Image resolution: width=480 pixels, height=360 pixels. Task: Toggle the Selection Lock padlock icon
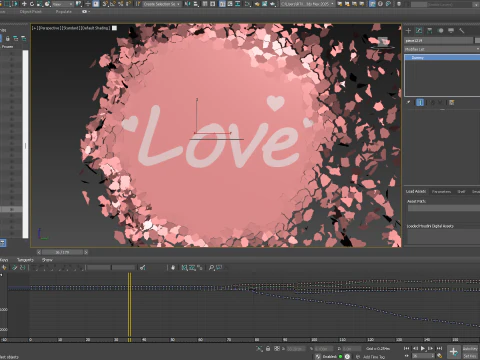(x=268, y=349)
